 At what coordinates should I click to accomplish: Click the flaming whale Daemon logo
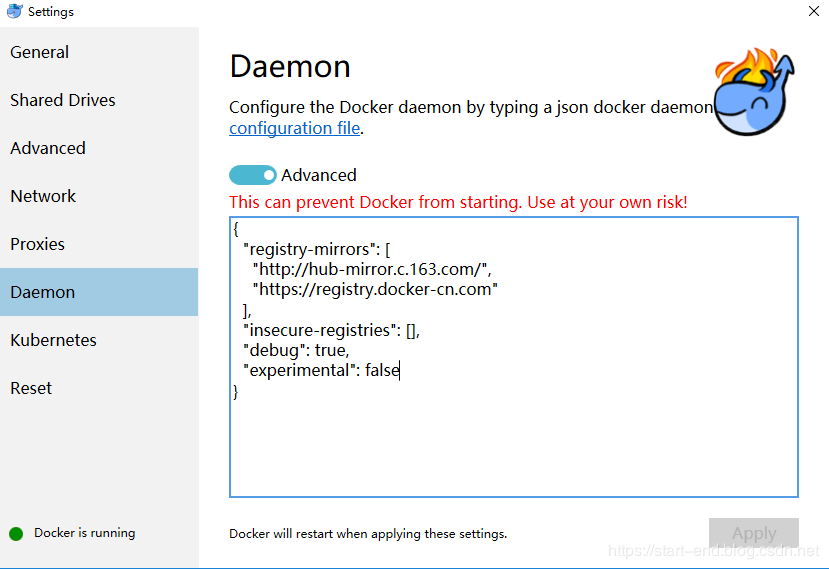754,93
